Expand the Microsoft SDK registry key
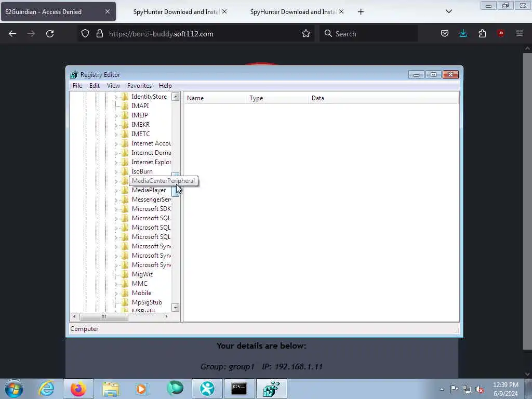Screen dimensions: 532x399 tap(116, 209)
